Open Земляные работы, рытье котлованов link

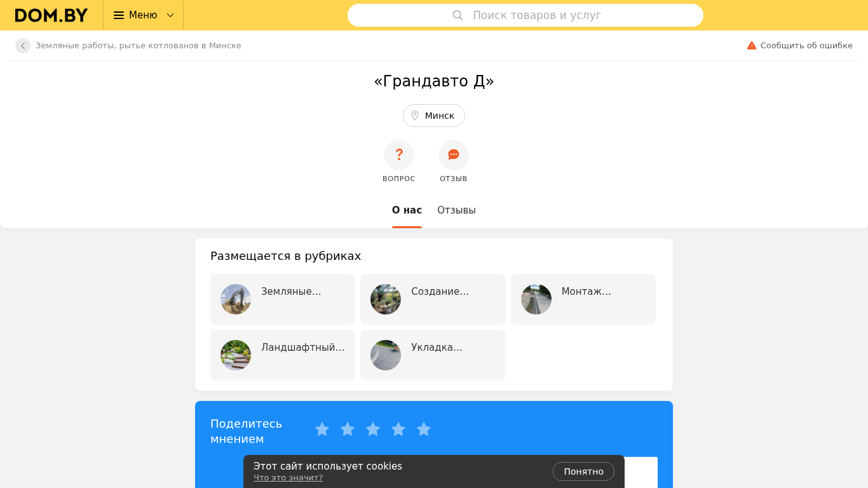click(139, 46)
